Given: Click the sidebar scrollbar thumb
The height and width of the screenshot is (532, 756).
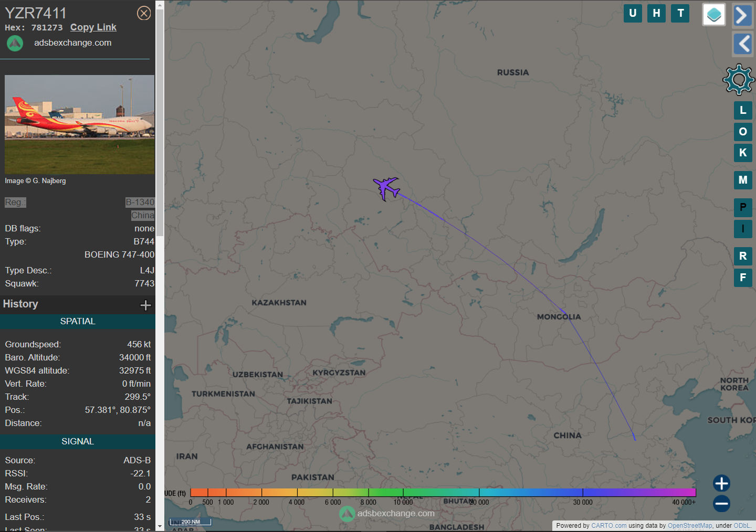Looking at the screenshot, I should pos(160,122).
